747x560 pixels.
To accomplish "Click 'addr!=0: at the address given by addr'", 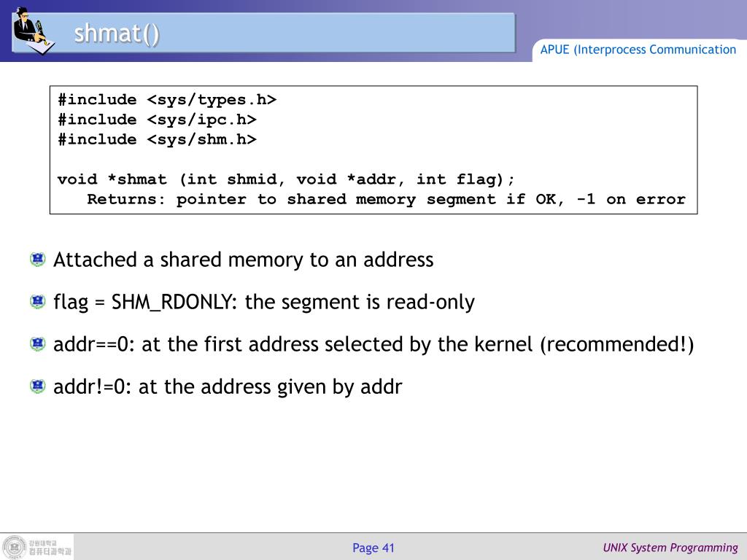I will [228, 386].
